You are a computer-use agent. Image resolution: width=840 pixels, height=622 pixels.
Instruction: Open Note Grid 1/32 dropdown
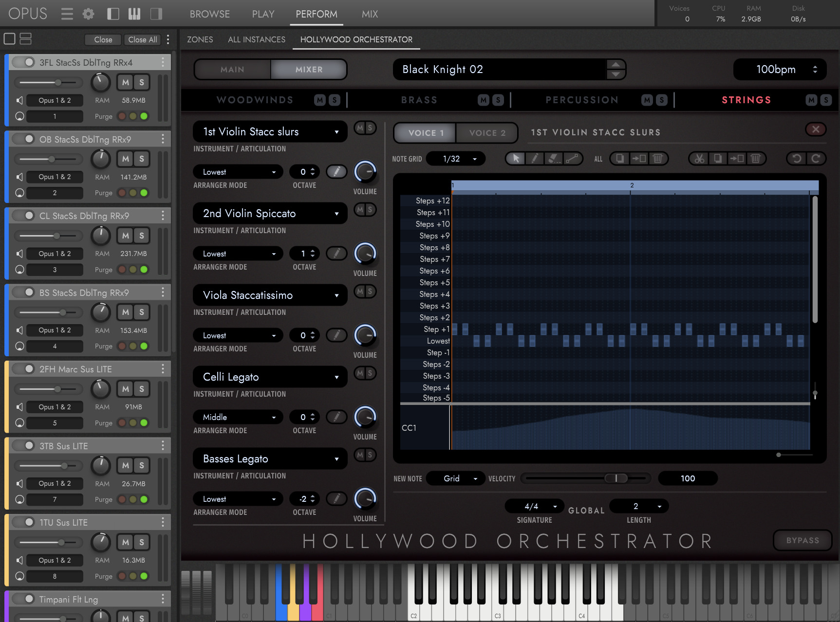point(456,159)
